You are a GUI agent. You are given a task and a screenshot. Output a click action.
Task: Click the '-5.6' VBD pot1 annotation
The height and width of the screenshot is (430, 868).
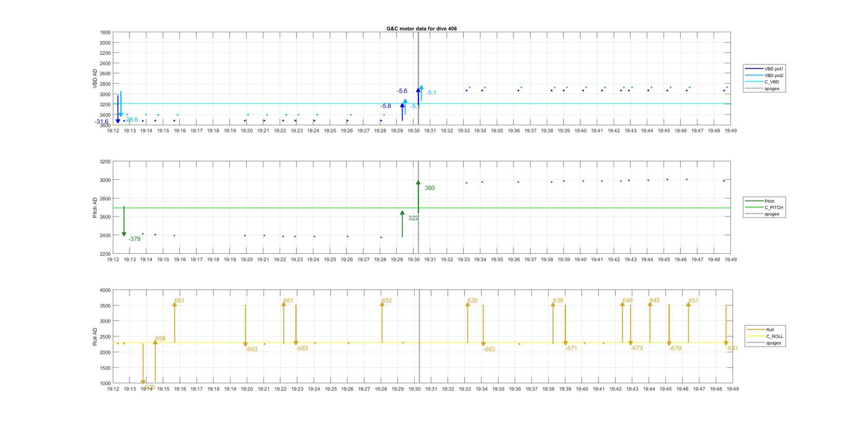[402, 91]
